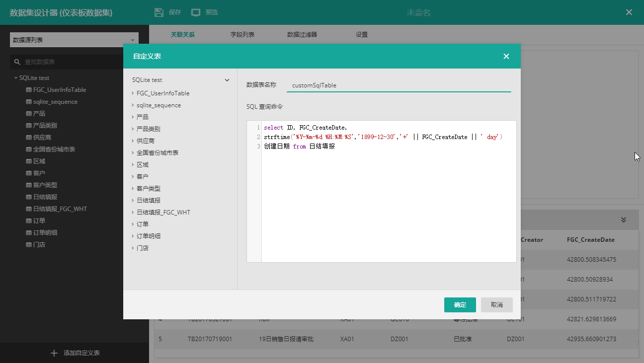Expand 门店 in dialog tree
Image resolution: width=644 pixels, height=363 pixels.
pyautogui.click(x=133, y=248)
